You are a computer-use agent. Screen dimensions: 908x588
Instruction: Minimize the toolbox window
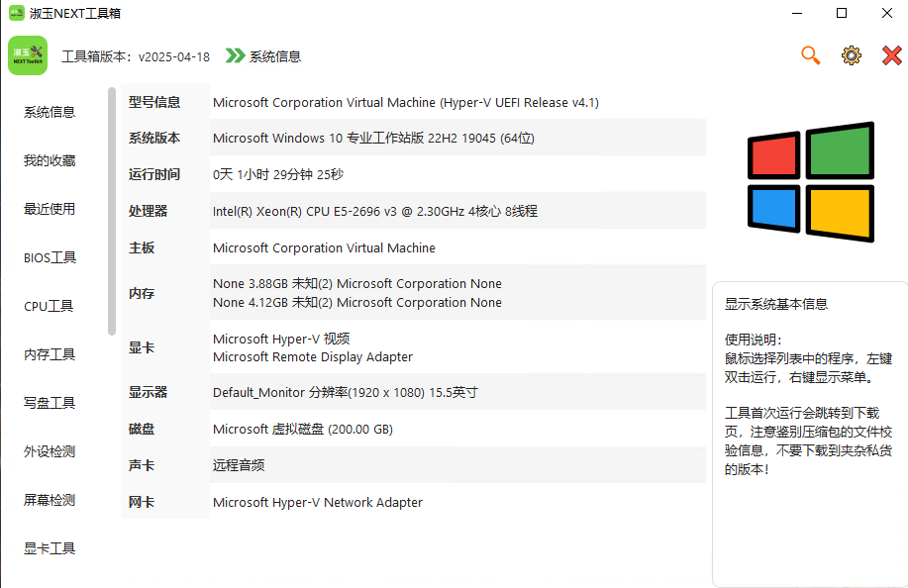pyautogui.click(x=797, y=13)
